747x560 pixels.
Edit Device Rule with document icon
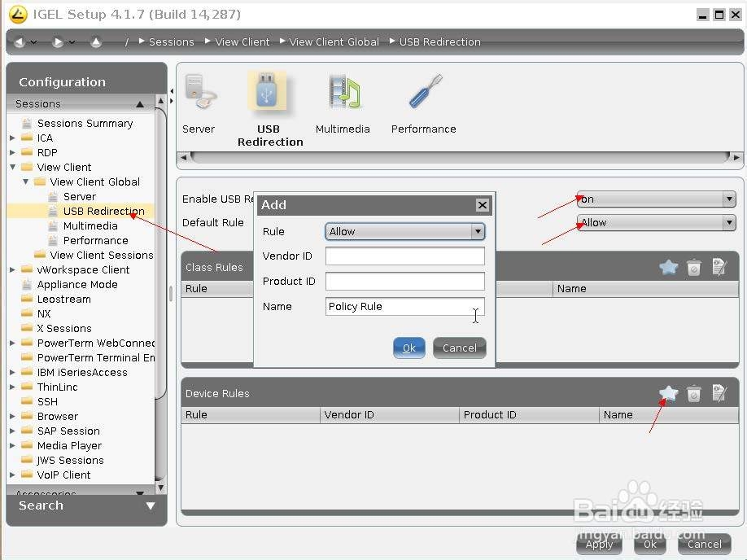[x=719, y=393]
